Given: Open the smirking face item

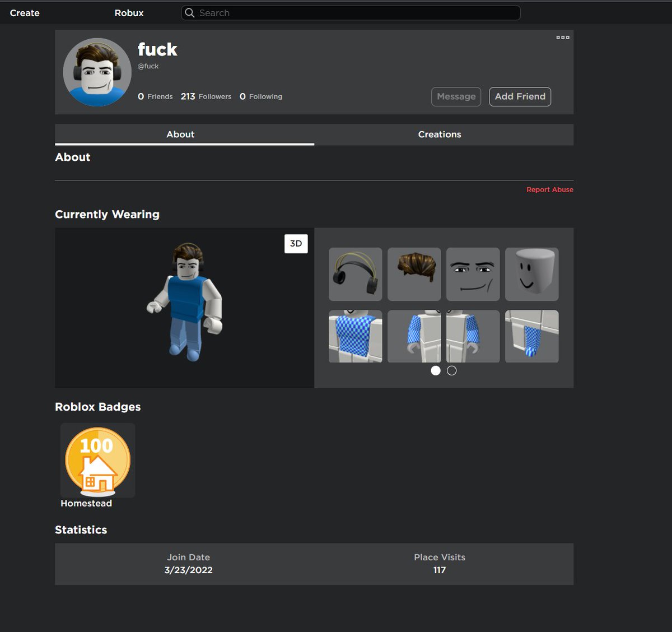Looking at the screenshot, I should tap(473, 274).
